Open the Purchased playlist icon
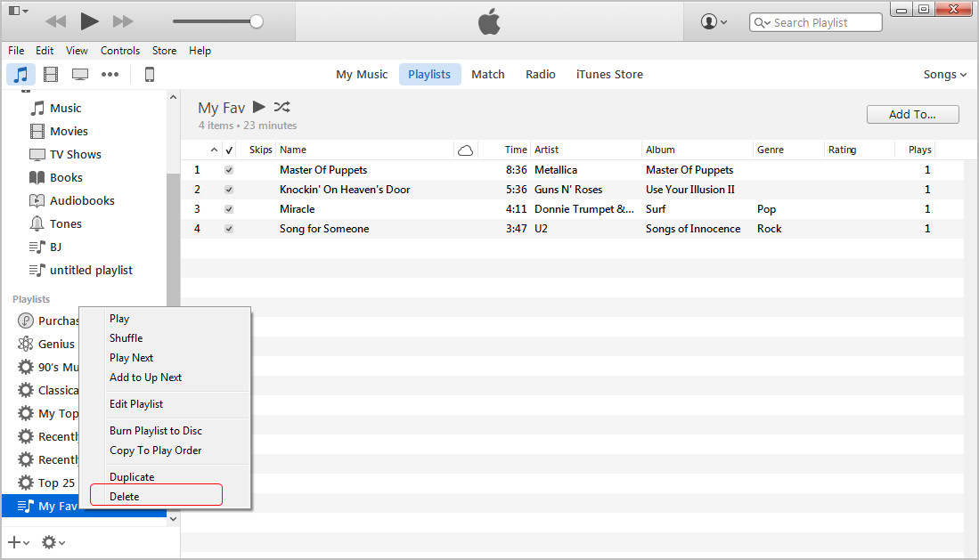The width and height of the screenshot is (979, 560). [x=26, y=321]
